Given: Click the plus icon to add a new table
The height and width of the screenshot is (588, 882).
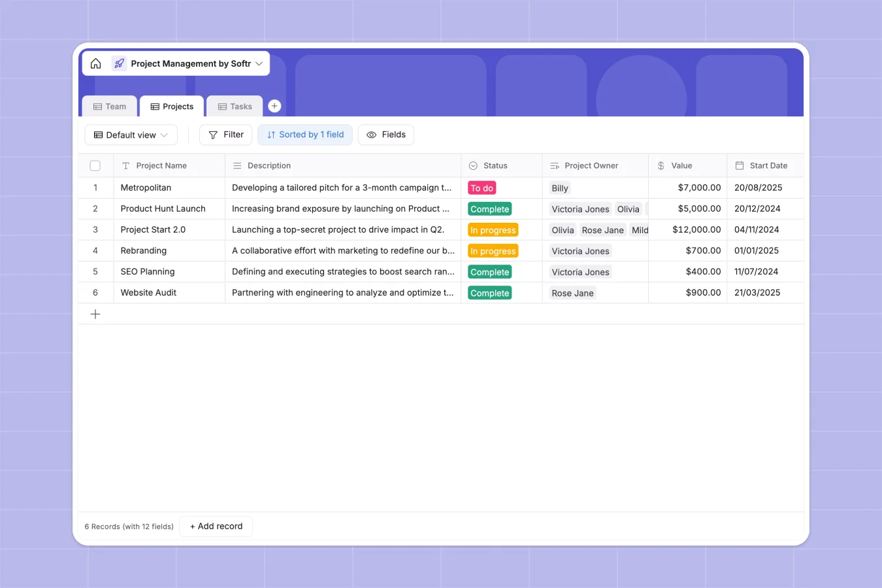Looking at the screenshot, I should [274, 105].
